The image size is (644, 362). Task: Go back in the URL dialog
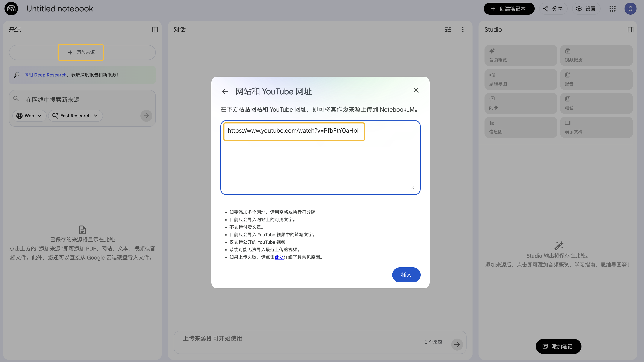point(225,91)
